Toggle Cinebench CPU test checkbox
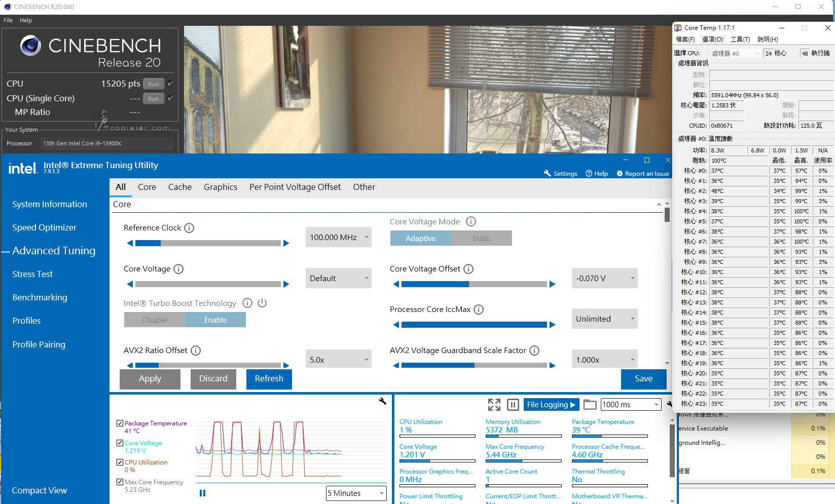This screenshot has width=835, height=504. coord(170,83)
